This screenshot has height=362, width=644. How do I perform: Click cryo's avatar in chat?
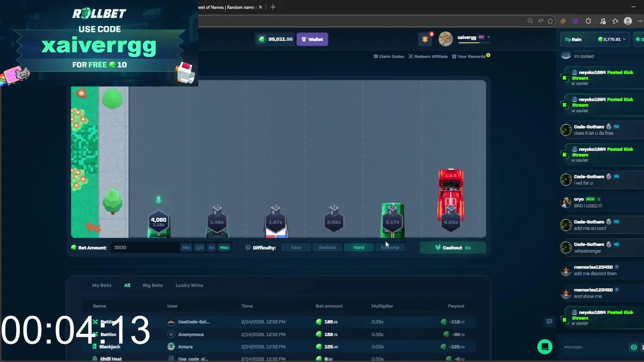pos(566,202)
